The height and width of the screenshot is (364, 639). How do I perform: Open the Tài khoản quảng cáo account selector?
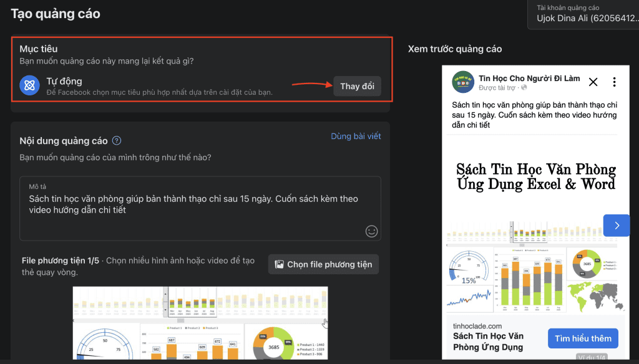tap(585, 14)
